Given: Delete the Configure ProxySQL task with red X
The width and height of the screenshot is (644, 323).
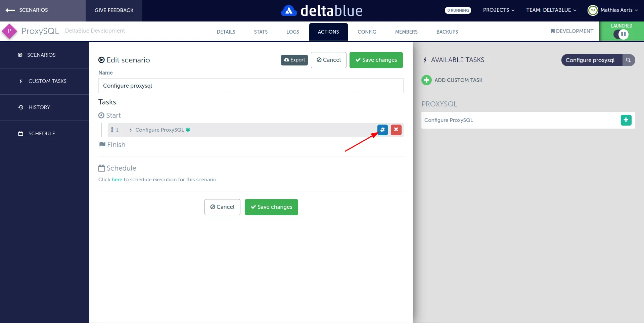Looking at the screenshot, I should 396,130.
